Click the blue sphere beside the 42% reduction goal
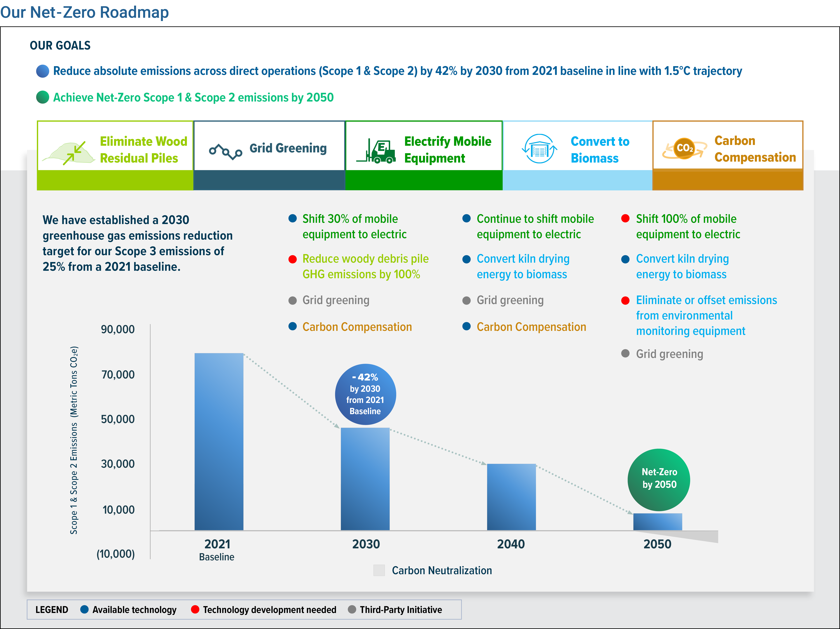This screenshot has width=840, height=629. pos(42,71)
